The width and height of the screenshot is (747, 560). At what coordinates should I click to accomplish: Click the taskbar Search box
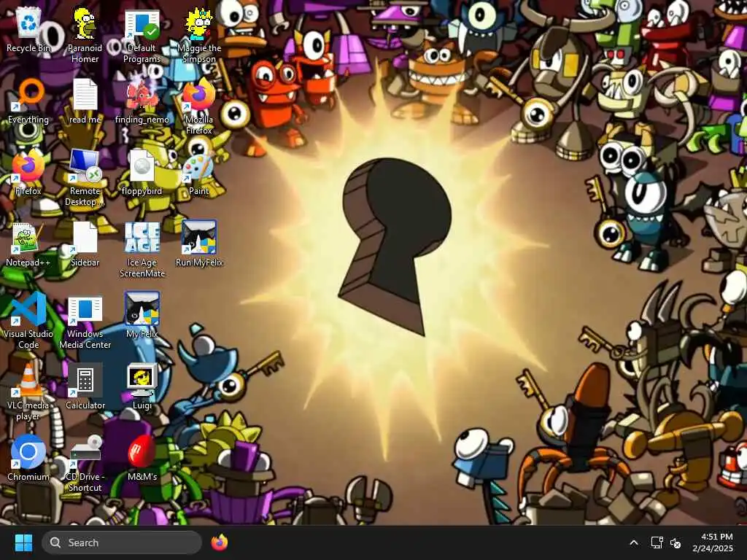coord(122,542)
